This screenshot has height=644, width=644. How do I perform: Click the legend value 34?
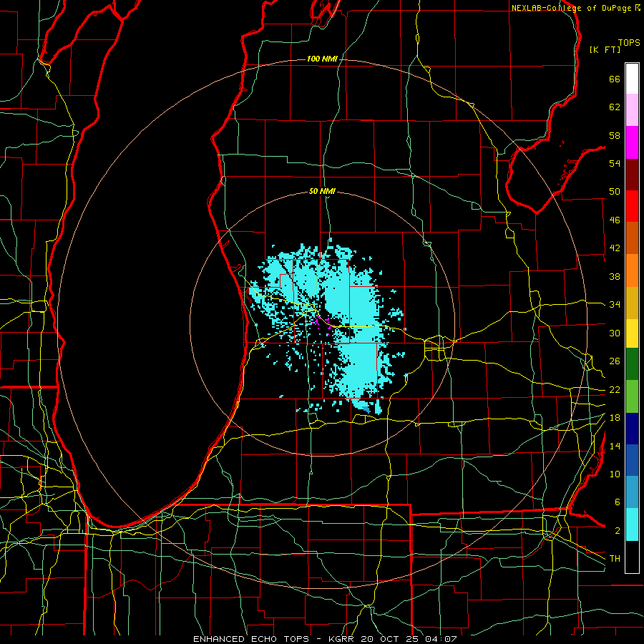coord(615,305)
